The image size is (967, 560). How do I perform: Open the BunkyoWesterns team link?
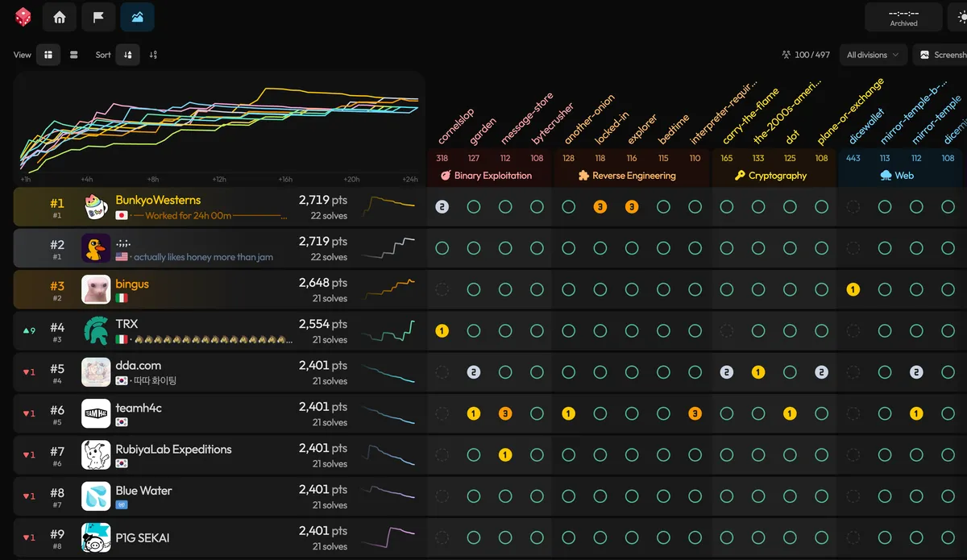(x=158, y=200)
